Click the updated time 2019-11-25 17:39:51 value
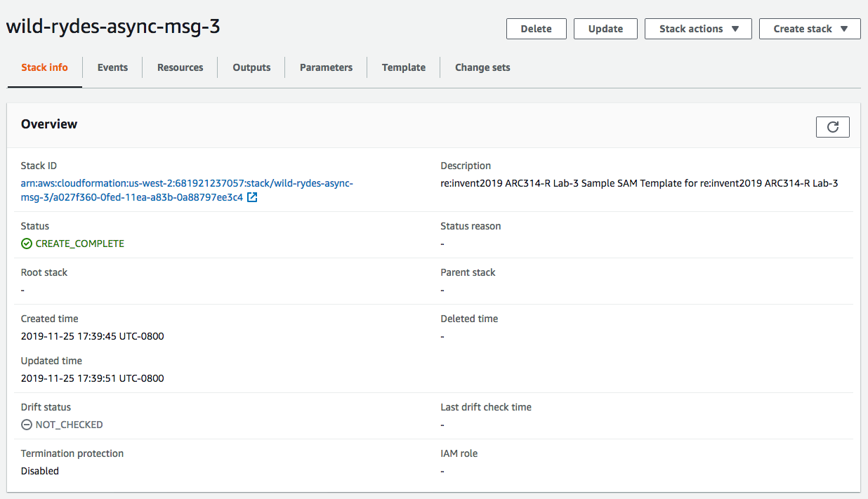868x499 pixels. pos(92,378)
